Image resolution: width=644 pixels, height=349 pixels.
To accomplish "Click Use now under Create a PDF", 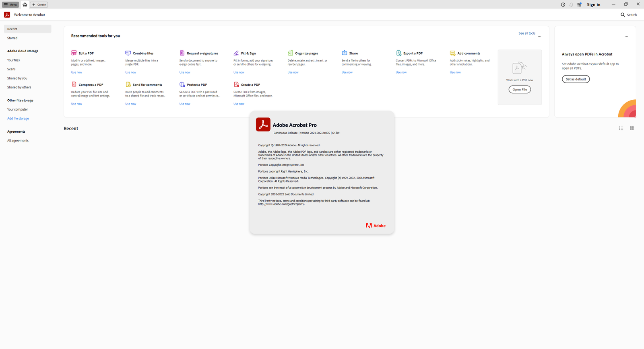I will (x=239, y=104).
